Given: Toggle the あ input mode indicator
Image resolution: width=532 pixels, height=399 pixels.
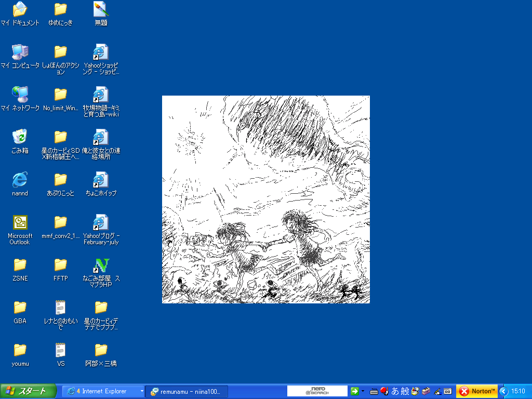Looking at the screenshot, I should click(x=395, y=391).
